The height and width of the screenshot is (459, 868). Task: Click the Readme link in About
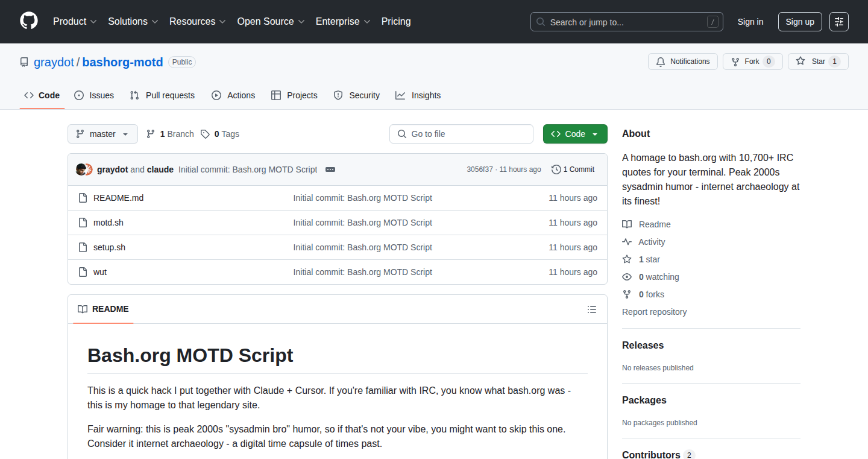[x=647, y=224]
